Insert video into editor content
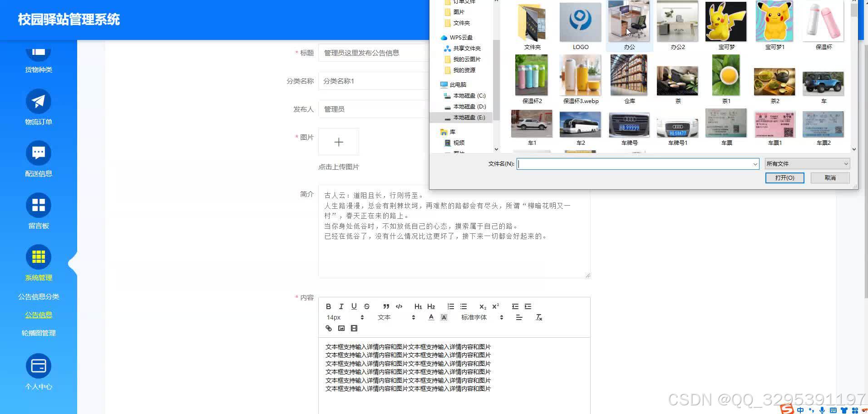868x414 pixels. (x=354, y=328)
